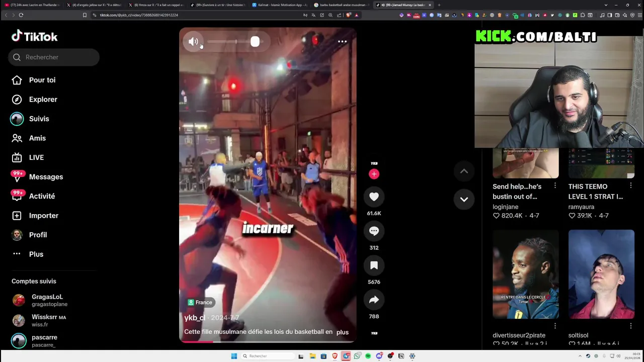644x362 pixels.
Task: Switch to the Kalimat Islamic Motivation App tab
Action: pyautogui.click(x=280, y=5)
